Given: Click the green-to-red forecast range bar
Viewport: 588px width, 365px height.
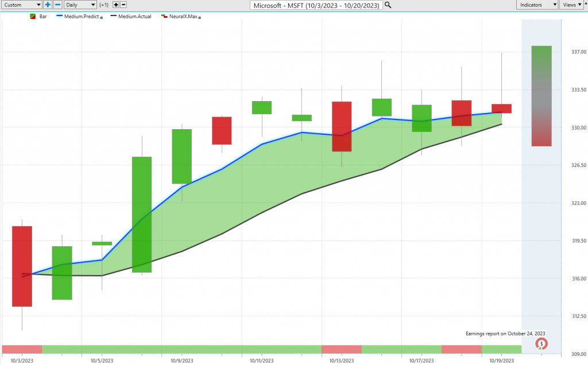Looking at the screenshot, I should [x=541, y=96].
